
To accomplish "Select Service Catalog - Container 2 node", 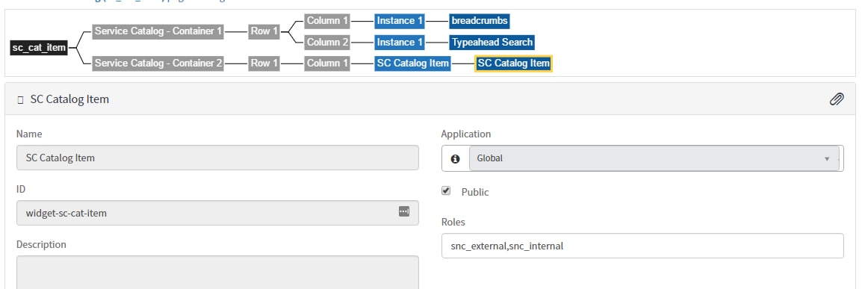I will [x=158, y=63].
